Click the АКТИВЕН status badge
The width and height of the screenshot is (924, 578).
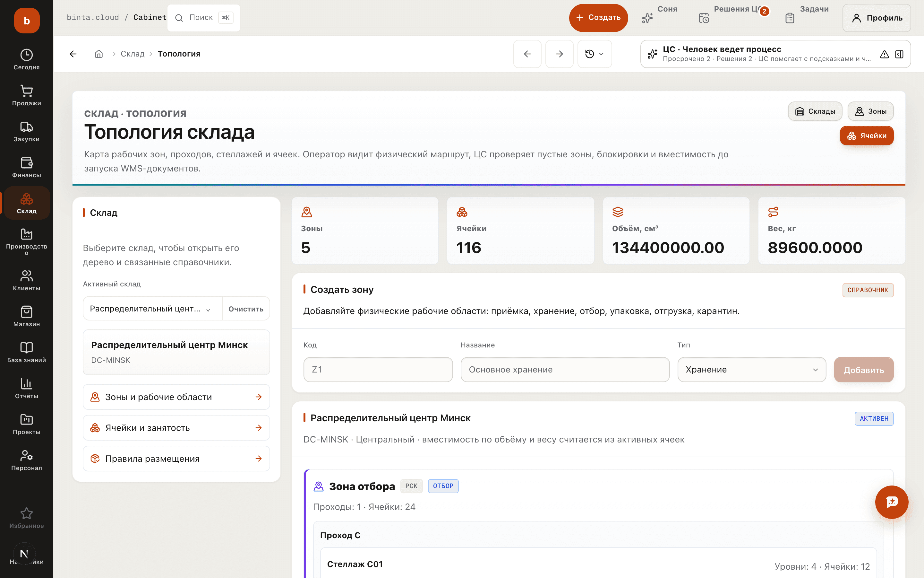pos(874,419)
